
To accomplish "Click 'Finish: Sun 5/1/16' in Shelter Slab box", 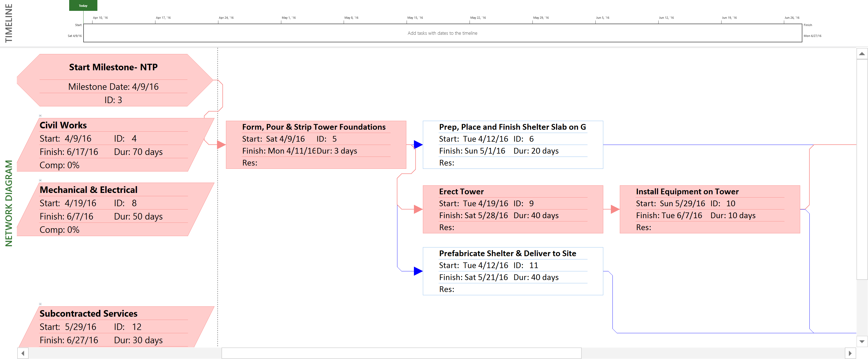I will (472, 151).
